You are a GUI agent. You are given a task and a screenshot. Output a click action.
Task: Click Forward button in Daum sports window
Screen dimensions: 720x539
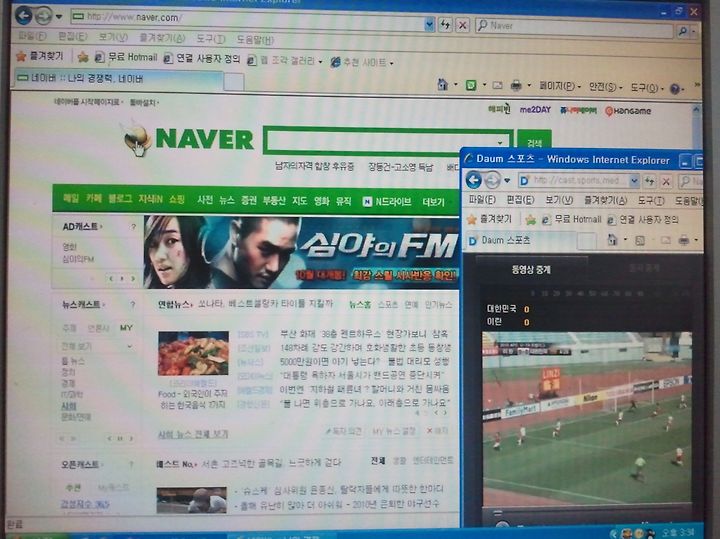click(493, 180)
